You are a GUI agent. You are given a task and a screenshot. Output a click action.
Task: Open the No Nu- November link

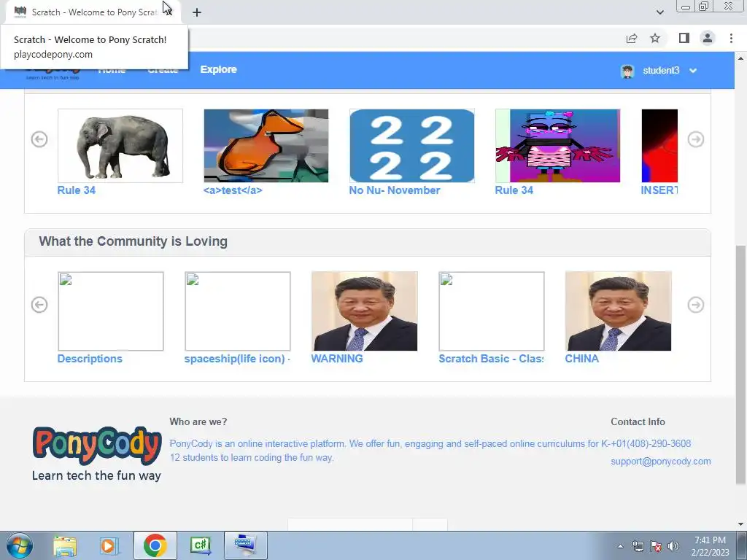[395, 190]
